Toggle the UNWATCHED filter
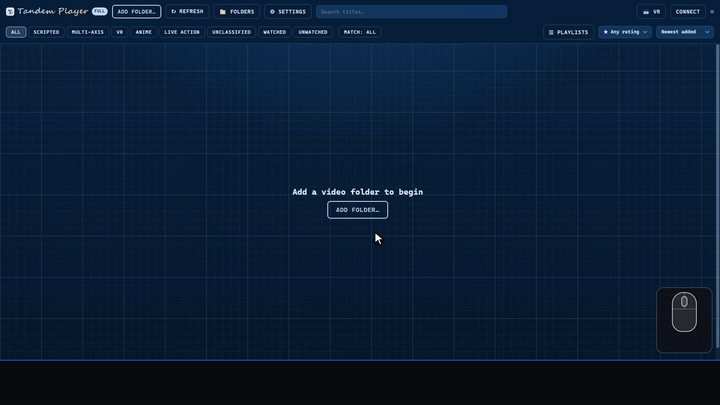The width and height of the screenshot is (720, 405). [x=313, y=32]
